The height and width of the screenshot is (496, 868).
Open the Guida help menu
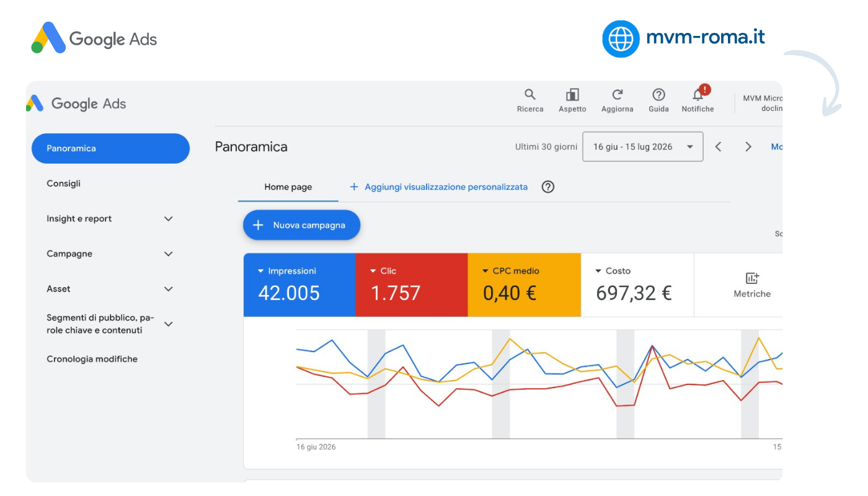pyautogui.click(x=658, y=100)
